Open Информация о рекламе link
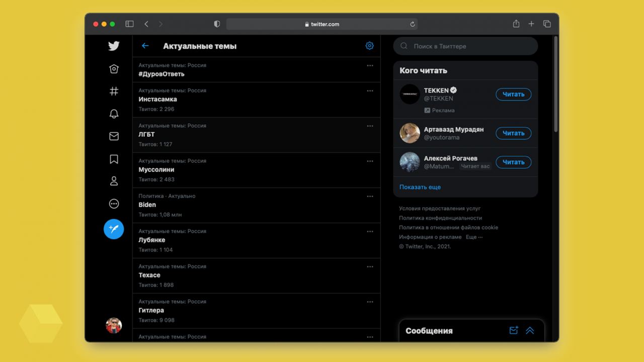Image resolution: width=644 pixels, height=362 pixels. [x=430, y=237]
